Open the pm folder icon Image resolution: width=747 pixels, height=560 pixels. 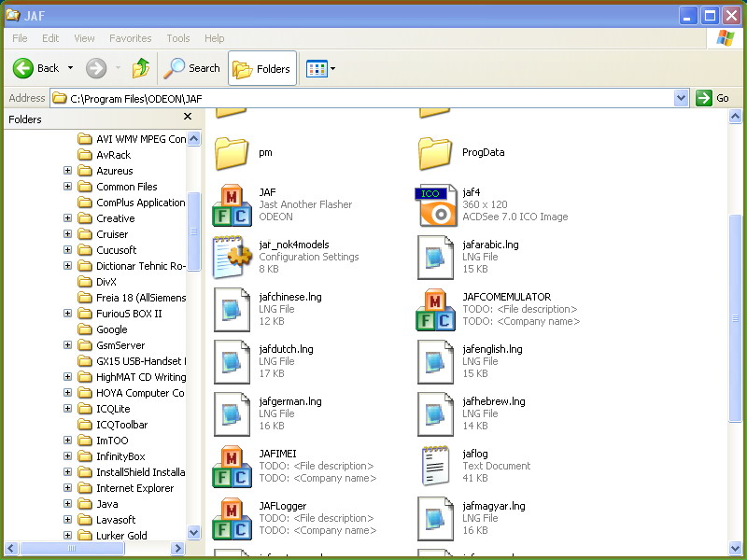tap(232, 153)
